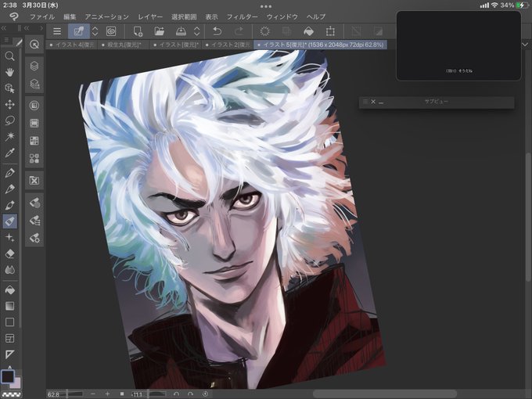Open the レイヤー menu
Image resolution: width=532 pixels, height=399 pixels.
pyautogui.click(x=150, y=16)
